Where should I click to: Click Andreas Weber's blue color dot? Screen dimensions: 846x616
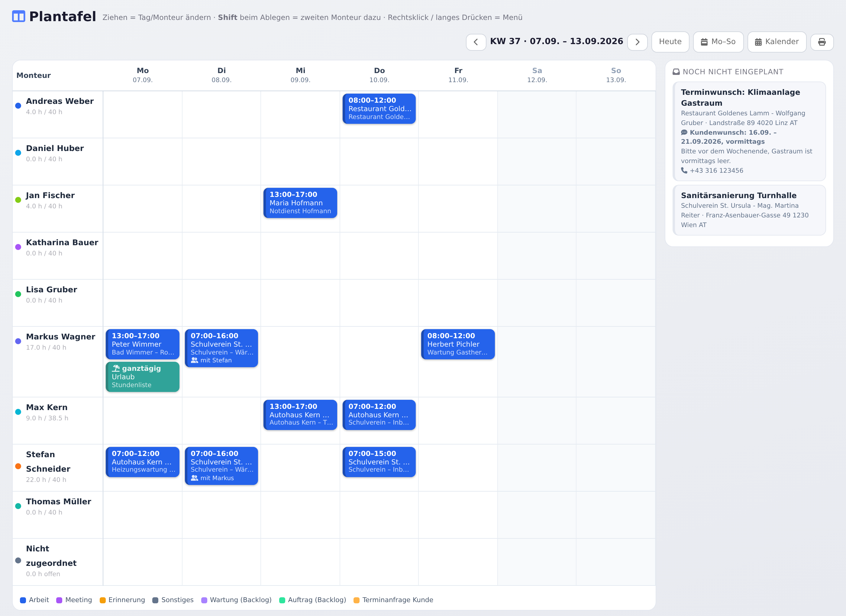point(18,105)
